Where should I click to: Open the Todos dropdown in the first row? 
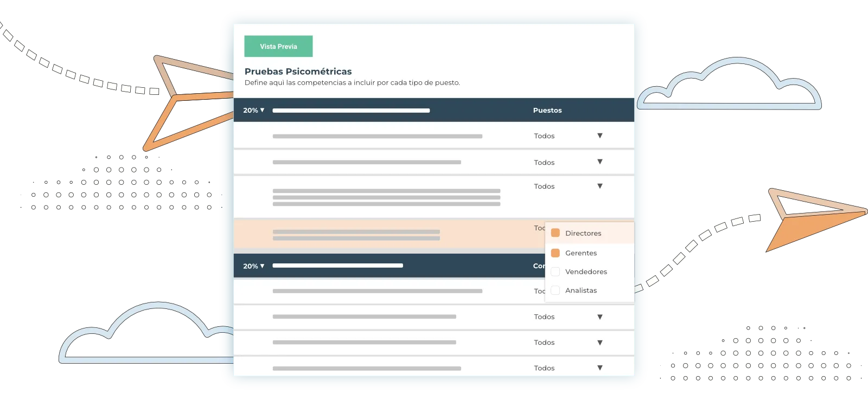[599, 136]
